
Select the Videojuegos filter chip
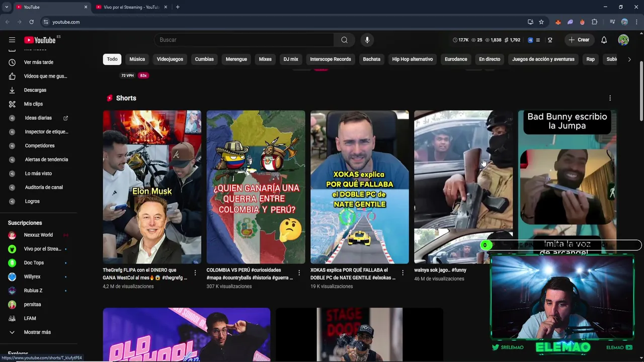tap(170, 59)
